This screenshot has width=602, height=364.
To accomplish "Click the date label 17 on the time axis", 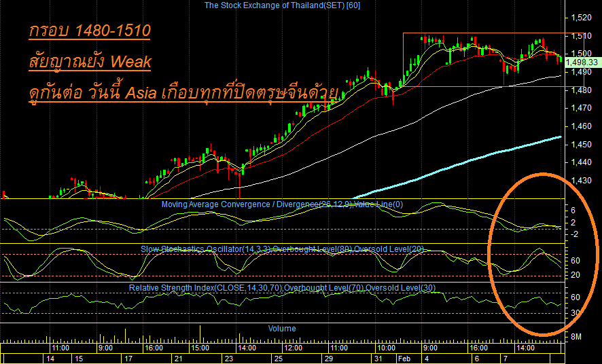I will coord(128,359).
